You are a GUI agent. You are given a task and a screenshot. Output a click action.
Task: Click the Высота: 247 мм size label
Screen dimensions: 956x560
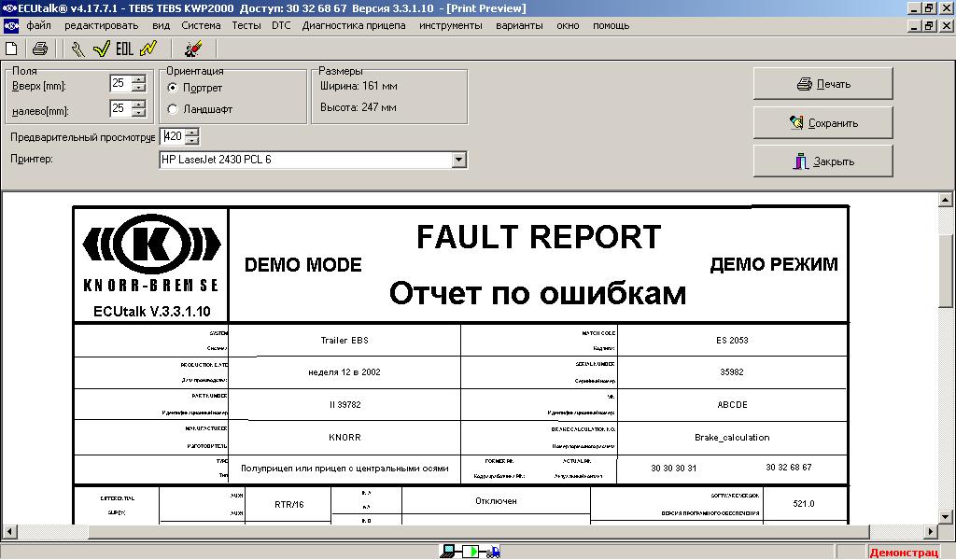(x=358, y=107)
